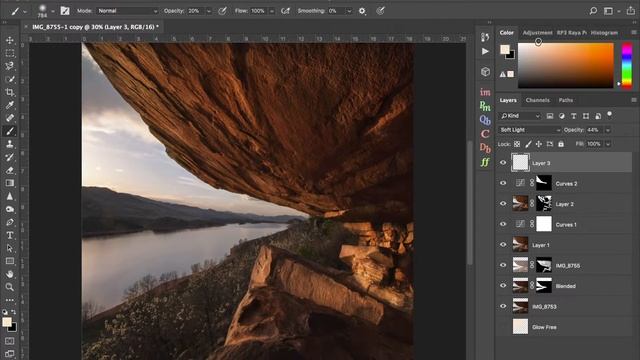Screen dimensions: 640x360
Task: Select the Gradient tool
Action: (9, 183)
